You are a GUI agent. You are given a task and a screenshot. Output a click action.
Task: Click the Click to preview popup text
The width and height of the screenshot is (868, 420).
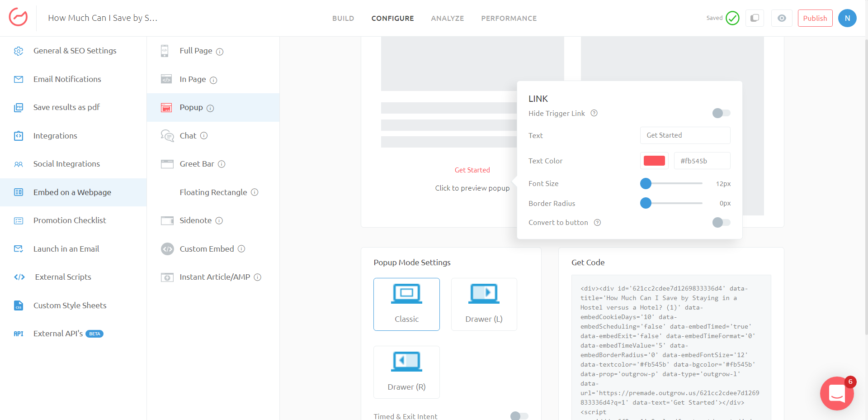472,188
